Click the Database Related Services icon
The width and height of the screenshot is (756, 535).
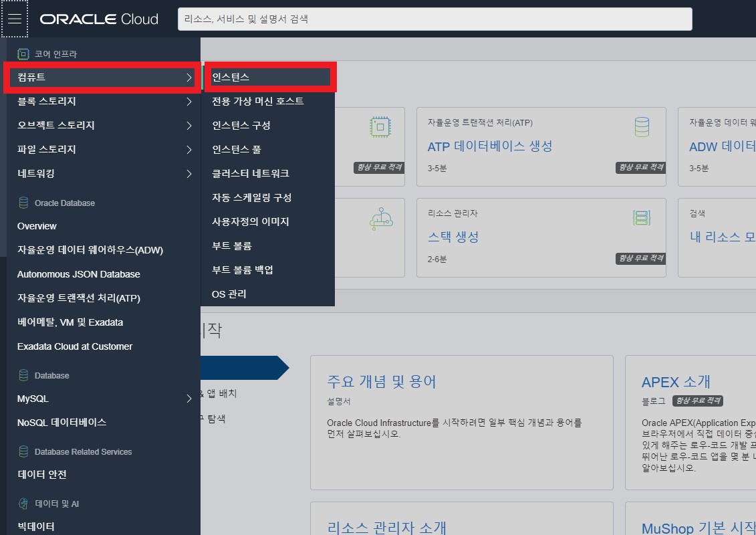[23, 451]
